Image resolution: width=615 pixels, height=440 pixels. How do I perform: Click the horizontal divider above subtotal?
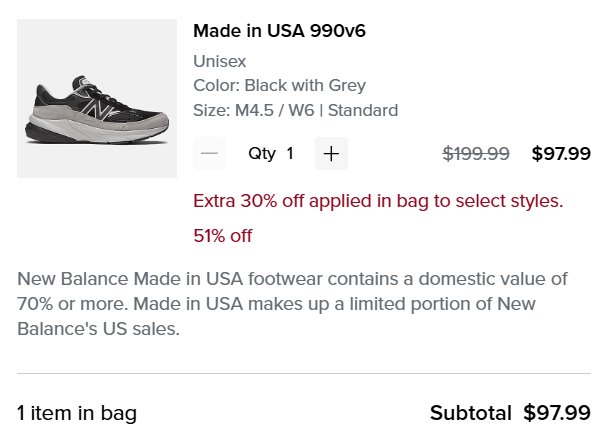click(x=304, y=373)
